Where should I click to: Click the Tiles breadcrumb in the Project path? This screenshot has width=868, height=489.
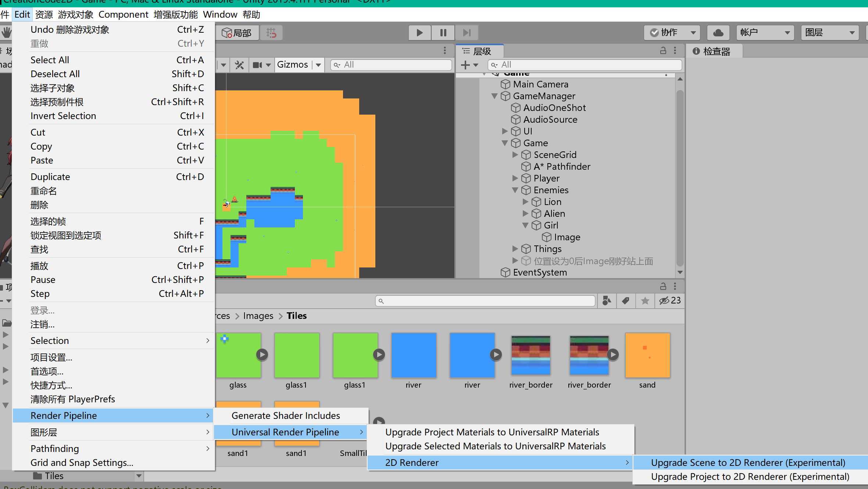tap(296, 316)
